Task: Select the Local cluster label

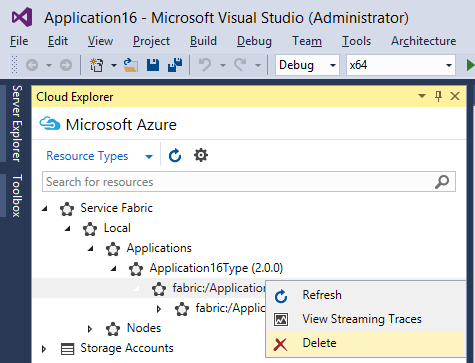Action: (x=117, y=228)
